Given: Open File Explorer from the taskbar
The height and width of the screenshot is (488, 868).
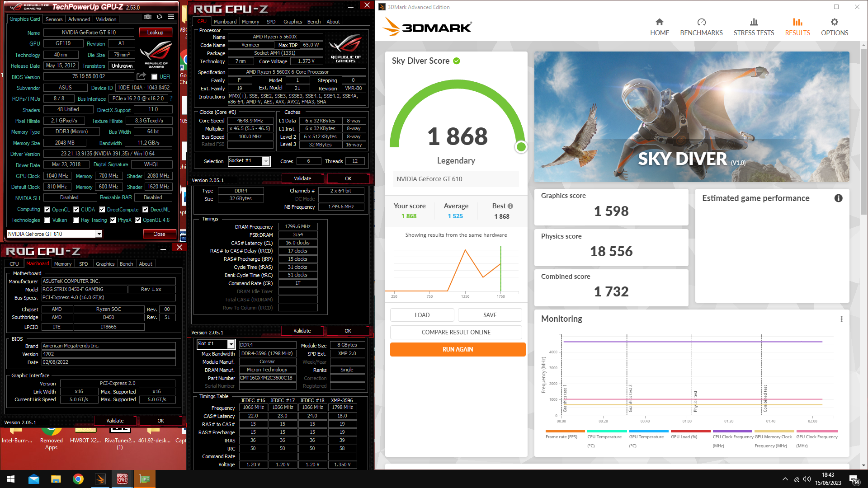Looking at the screenshot, I should click(56, 479).
